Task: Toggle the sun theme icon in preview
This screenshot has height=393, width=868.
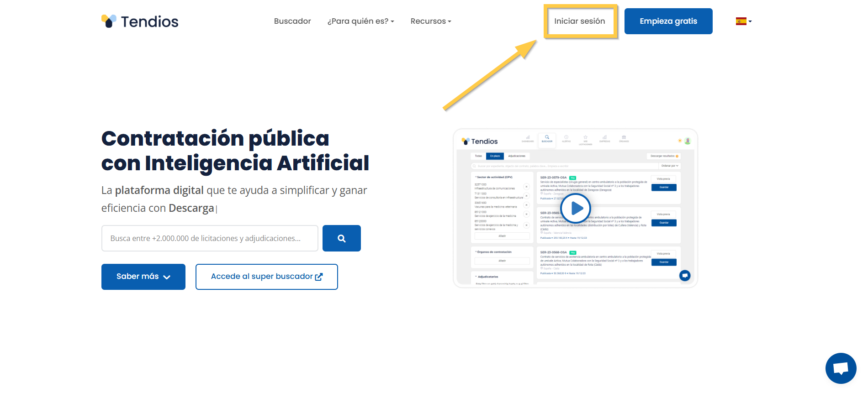Action: [680, 141]
